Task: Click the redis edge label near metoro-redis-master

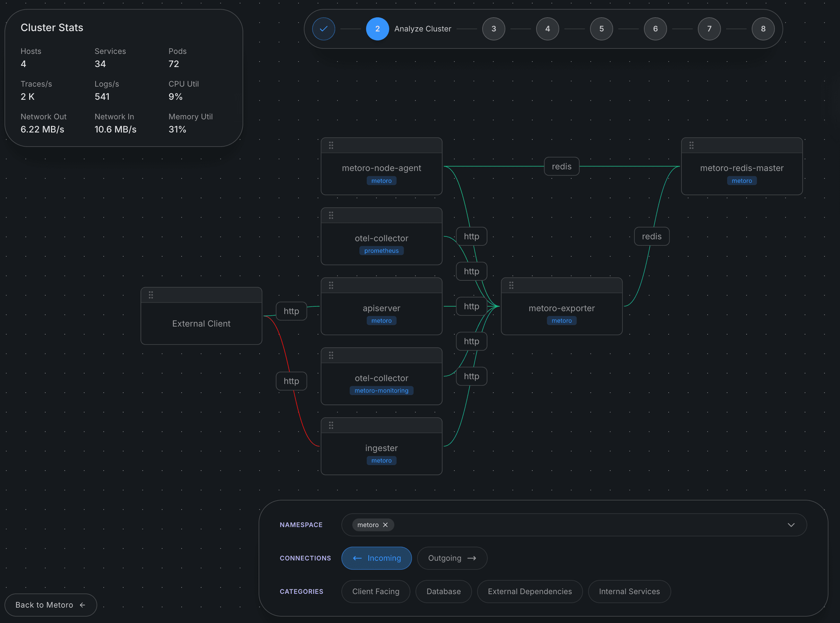Action: [652, 236]
